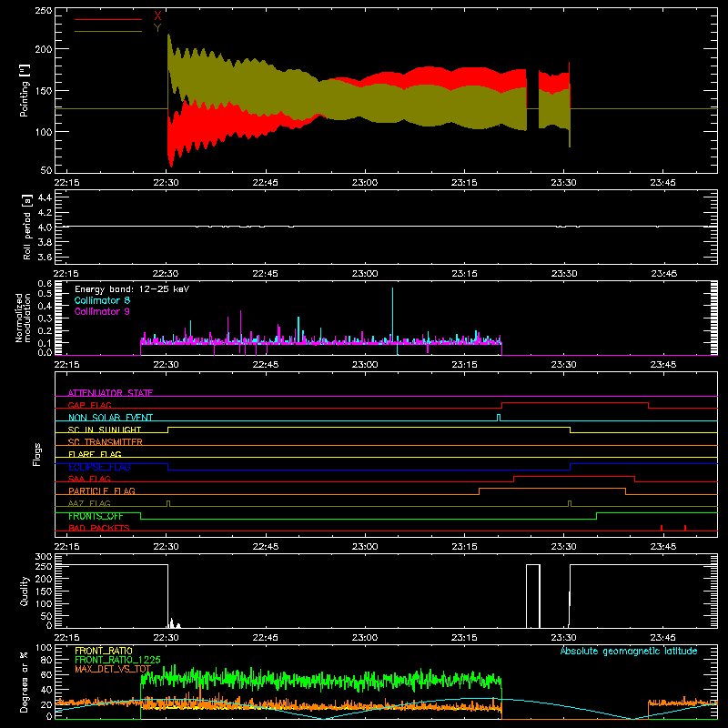Select the 'Collimator 9' legend entry

pos(102,311)
